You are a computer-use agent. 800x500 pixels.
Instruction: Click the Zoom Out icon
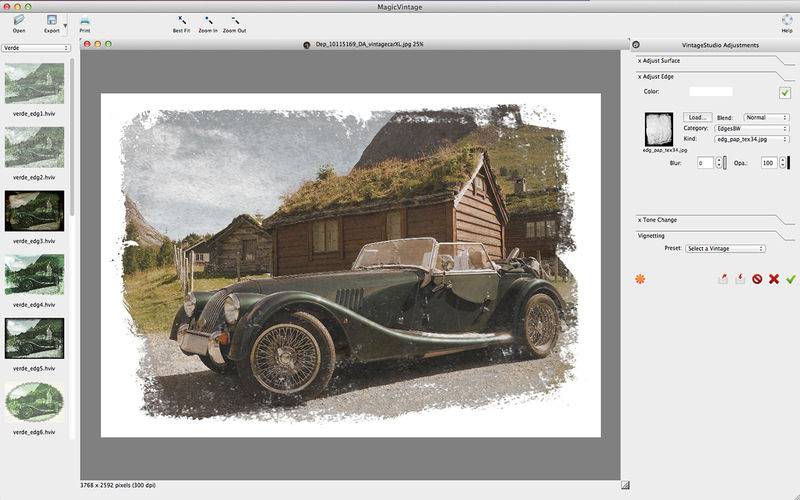[235, 21]
